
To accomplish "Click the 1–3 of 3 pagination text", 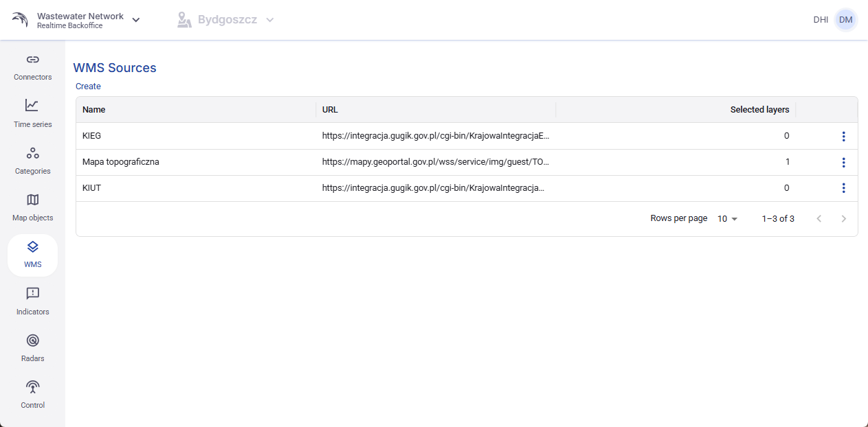I will tap(778, 219).
